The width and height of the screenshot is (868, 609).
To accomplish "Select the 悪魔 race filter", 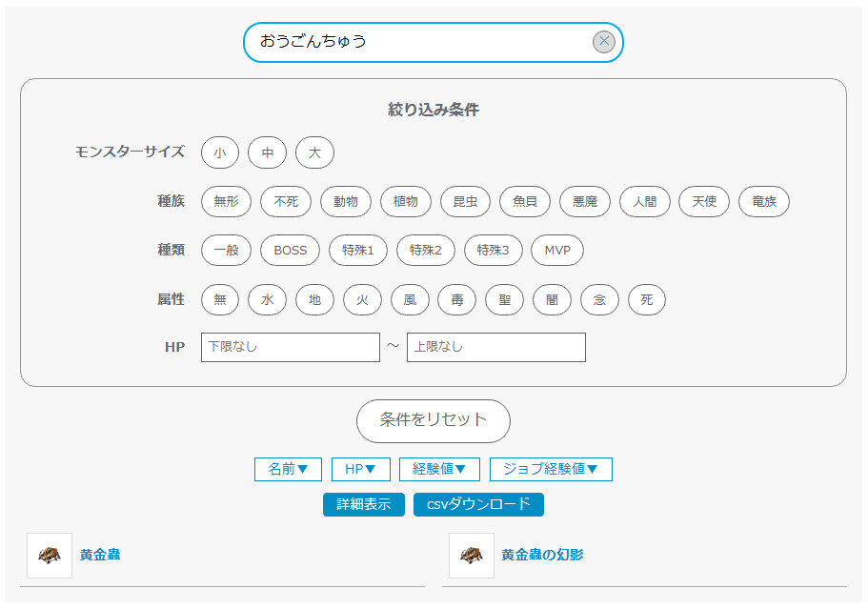I will pos(584,201).
